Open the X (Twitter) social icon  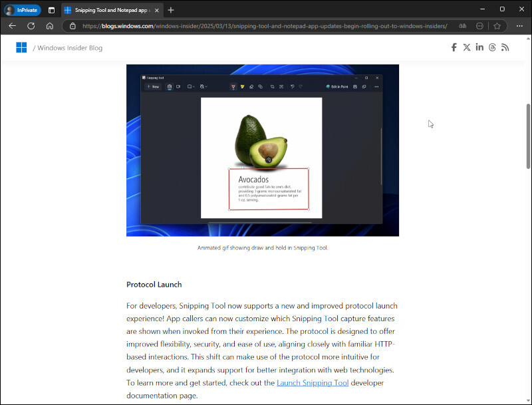pos(467,47)
